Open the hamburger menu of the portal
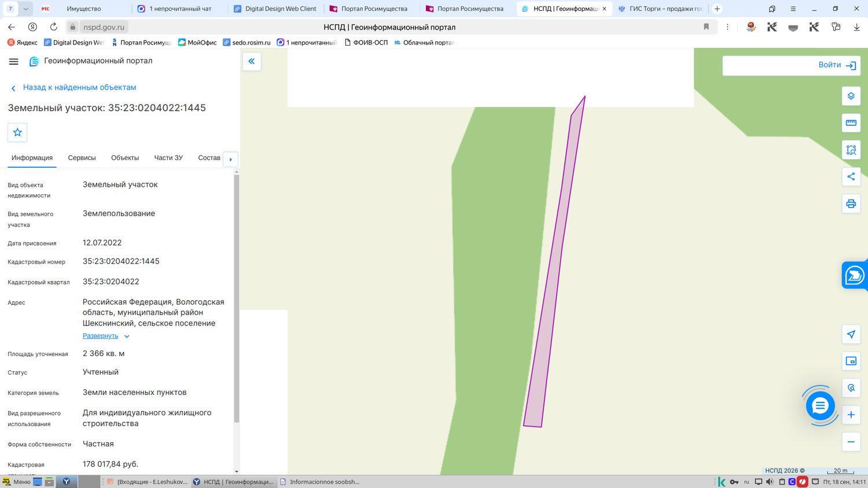The height and width of the screenshot is (488, 868). [x=14, y=61]
